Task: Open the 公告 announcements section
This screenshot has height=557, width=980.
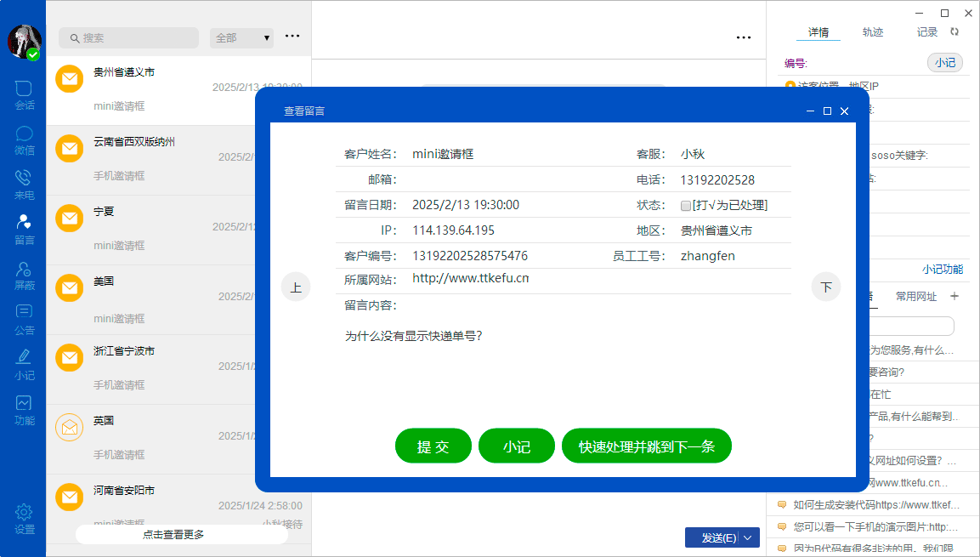Action: tap(24, 321)
